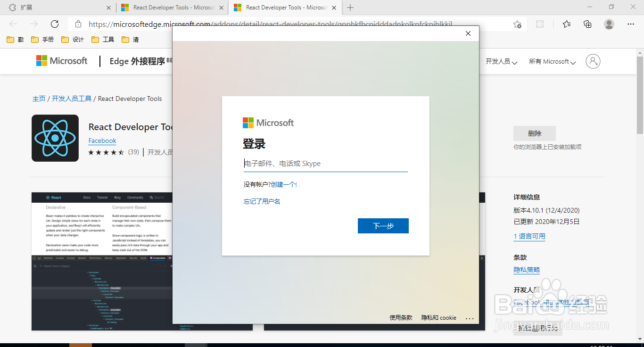Viewport: 644px width, 347px height.
Task: Open a new tab with plus icon
Action: tap(350, 8)
